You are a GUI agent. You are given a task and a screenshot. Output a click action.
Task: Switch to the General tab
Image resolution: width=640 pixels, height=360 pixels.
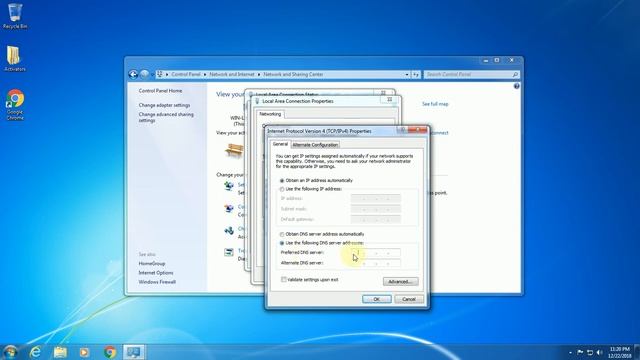click(280, 144)
